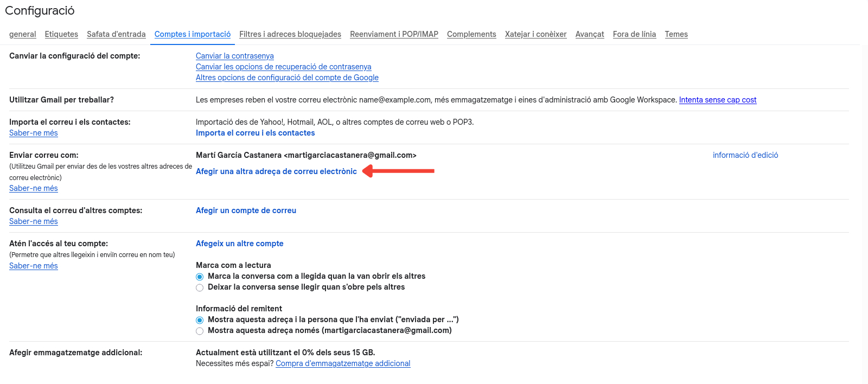
Task: Switch to the Temes tab
Action: [676, 34]
